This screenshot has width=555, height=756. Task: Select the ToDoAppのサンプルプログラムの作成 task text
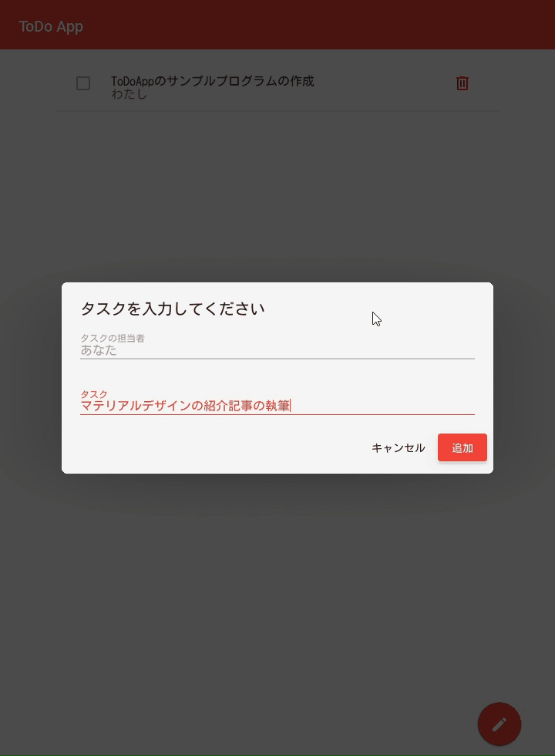[x=213, y=80]
